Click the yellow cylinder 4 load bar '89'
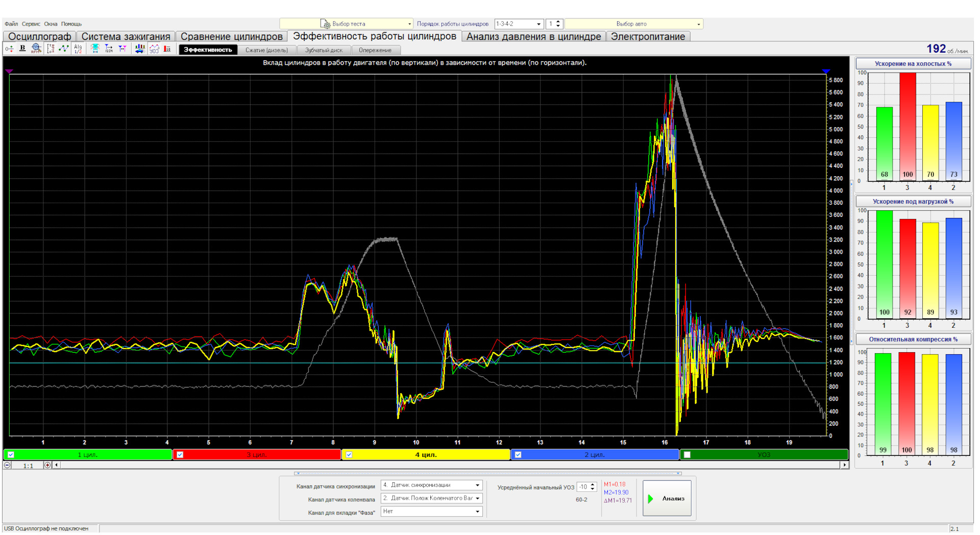The height and width of the screenshot is (535, 980). tap(930, 271)
